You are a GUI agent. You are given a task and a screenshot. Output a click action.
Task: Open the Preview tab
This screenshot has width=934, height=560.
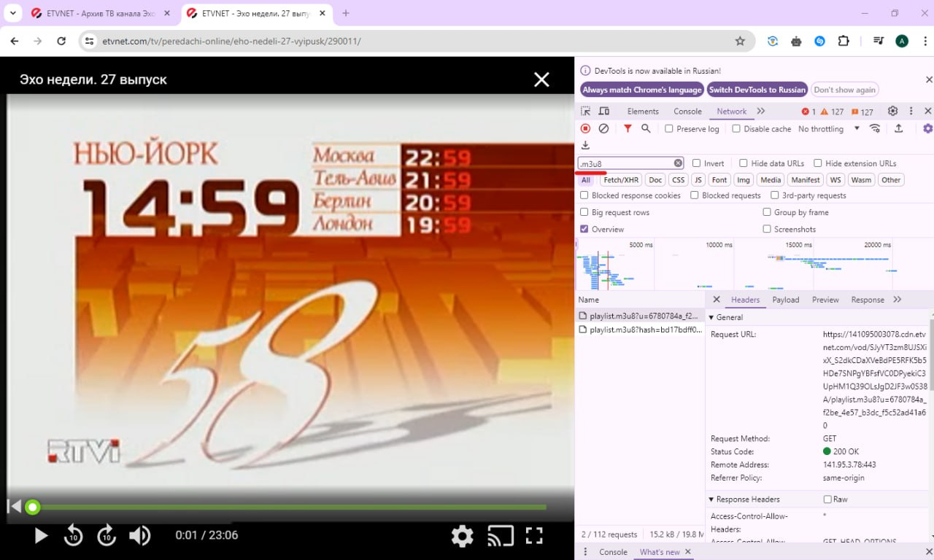pos(825,300)
